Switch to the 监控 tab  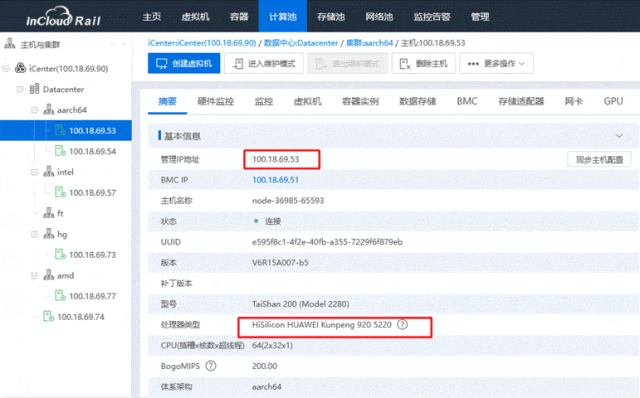tap(264, 101)
